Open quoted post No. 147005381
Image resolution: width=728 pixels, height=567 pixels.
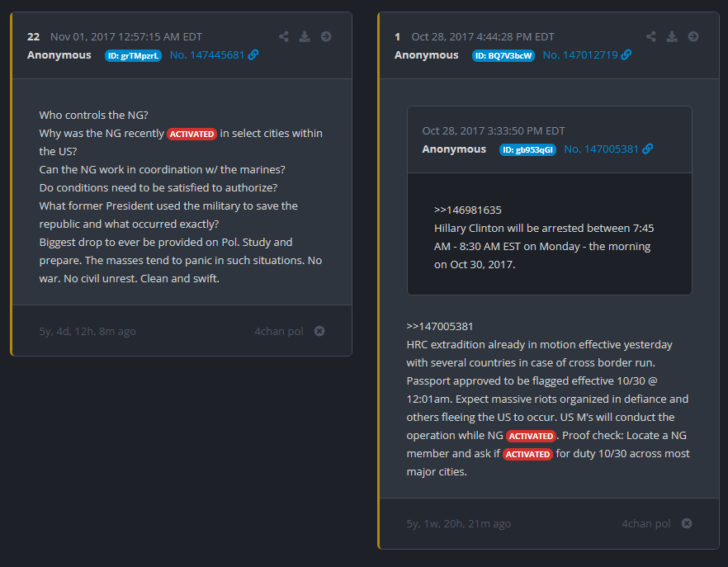[601, 149]
